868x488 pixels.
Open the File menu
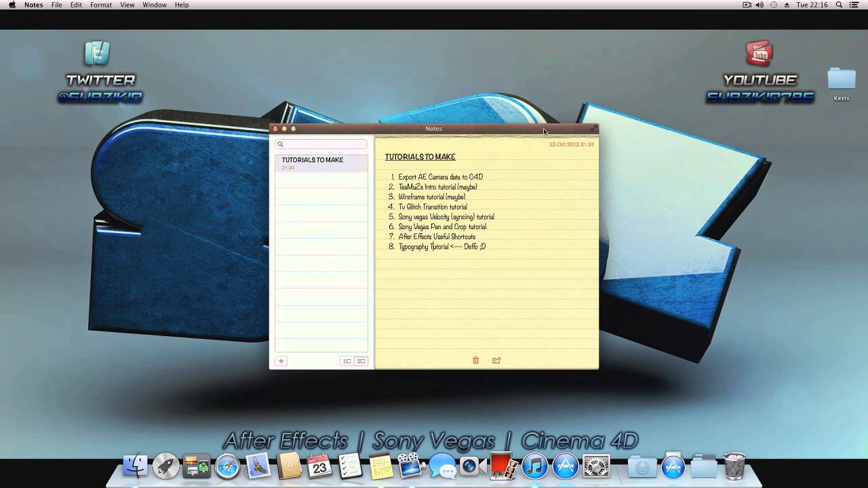pos(57,5)
